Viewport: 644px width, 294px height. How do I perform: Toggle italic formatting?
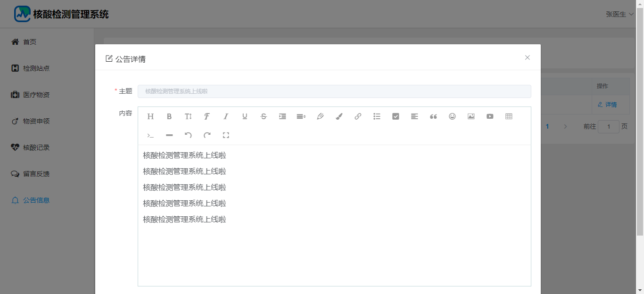pyautogui.click(x=226, y=116)
